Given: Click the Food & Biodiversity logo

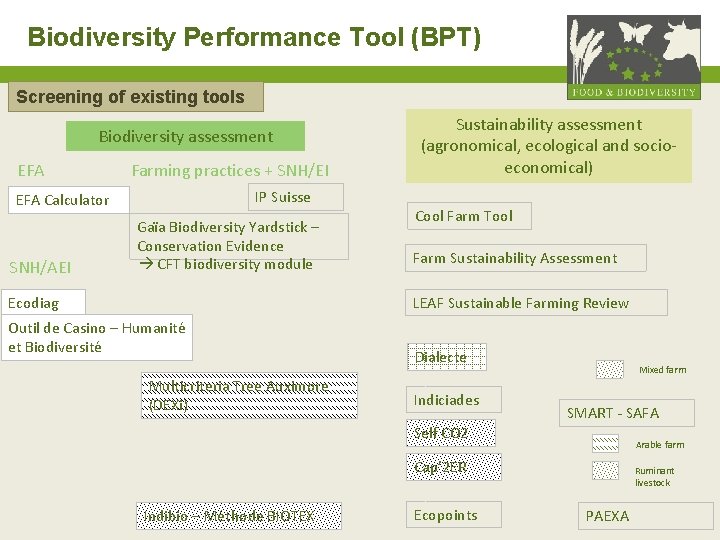Looking at the screenshot, I should point(634,57).
